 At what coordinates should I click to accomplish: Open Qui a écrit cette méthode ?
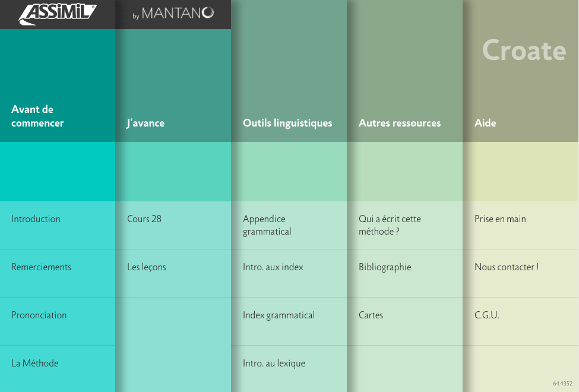[x=390, y=225]
